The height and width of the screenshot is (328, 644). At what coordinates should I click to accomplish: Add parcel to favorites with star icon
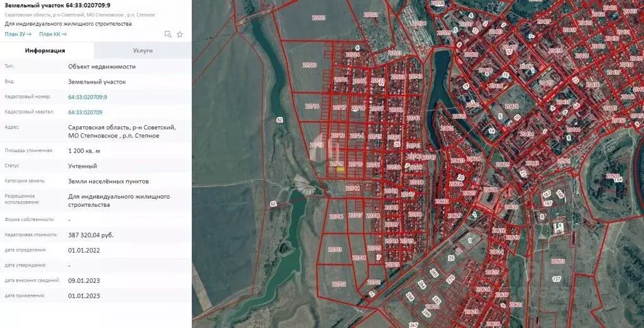pyautogui.click(x=180, y=34)
